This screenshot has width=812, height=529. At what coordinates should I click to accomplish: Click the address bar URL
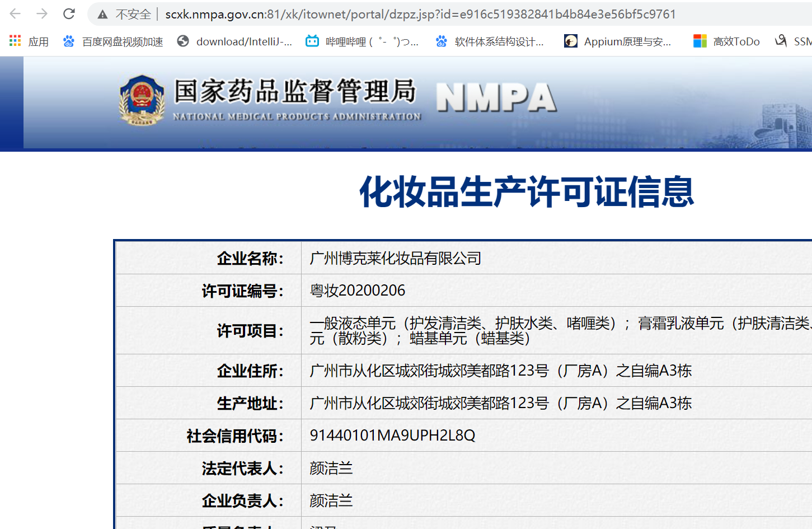[420, 14]
